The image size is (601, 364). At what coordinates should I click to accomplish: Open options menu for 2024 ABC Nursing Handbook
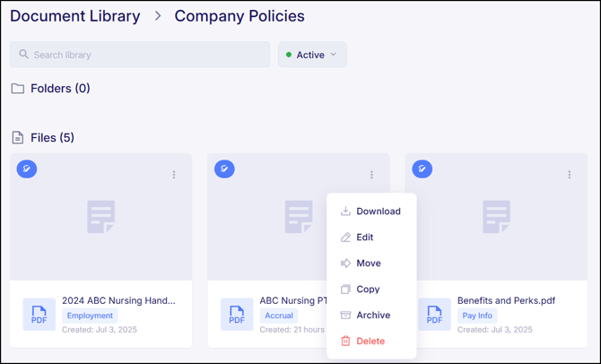pos(174,175)
